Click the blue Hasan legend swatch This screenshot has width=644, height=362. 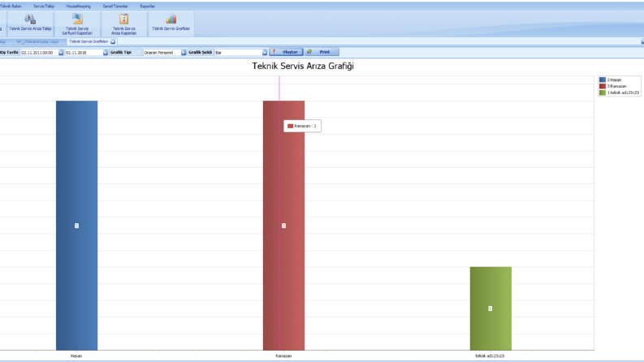point(602,80)
